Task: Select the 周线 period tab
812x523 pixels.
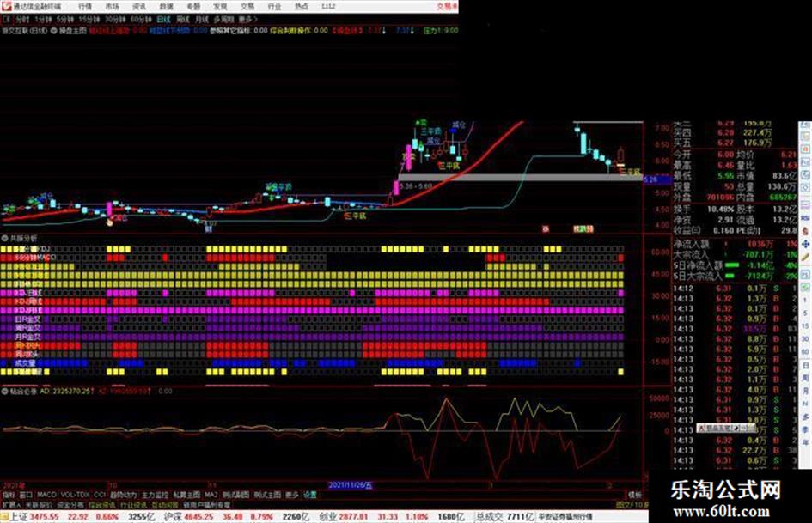Action: pos(183,20)
